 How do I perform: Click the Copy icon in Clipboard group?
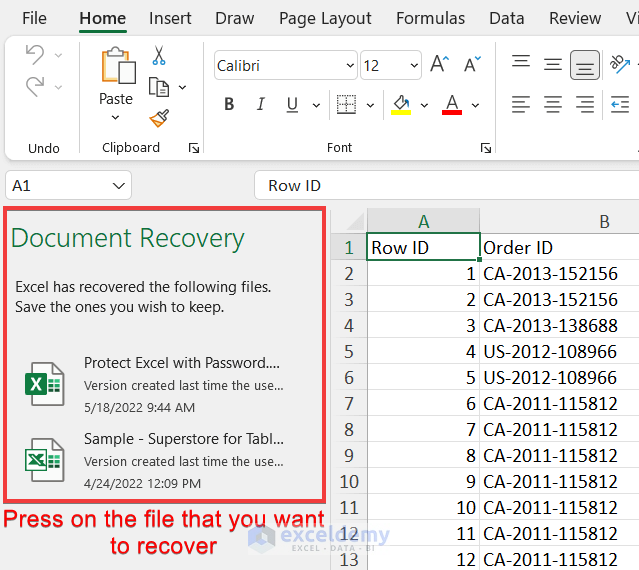[159, 88]
